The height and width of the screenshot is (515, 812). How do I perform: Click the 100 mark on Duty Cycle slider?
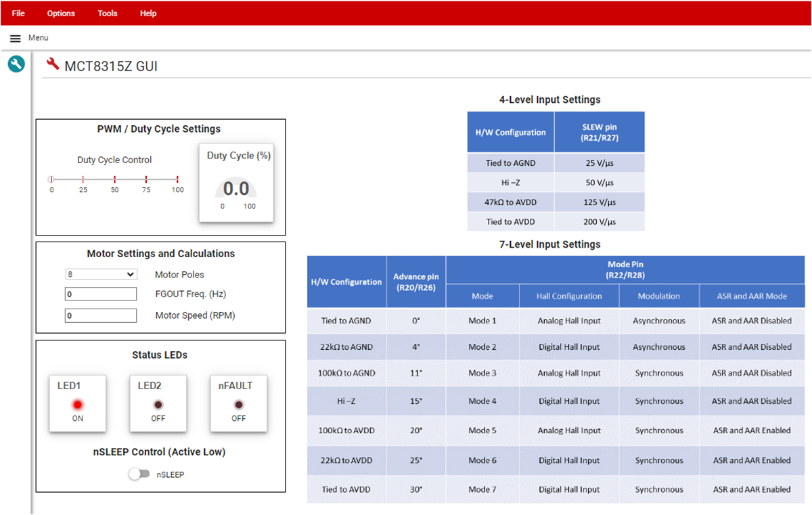[x=177, y=179]
